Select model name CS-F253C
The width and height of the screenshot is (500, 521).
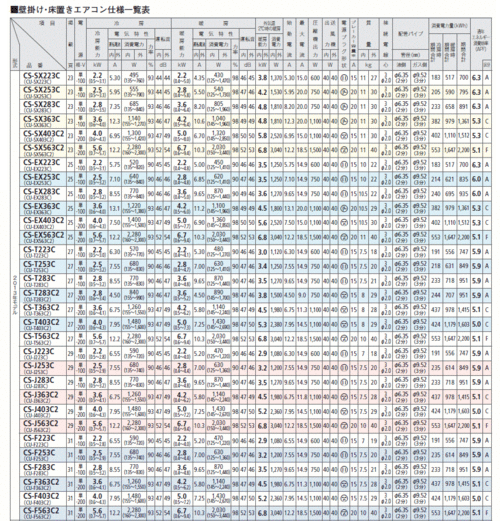[39, 453]
